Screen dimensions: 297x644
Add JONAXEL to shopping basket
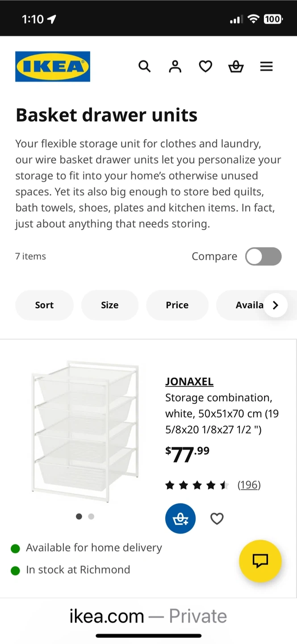(180, 519)
